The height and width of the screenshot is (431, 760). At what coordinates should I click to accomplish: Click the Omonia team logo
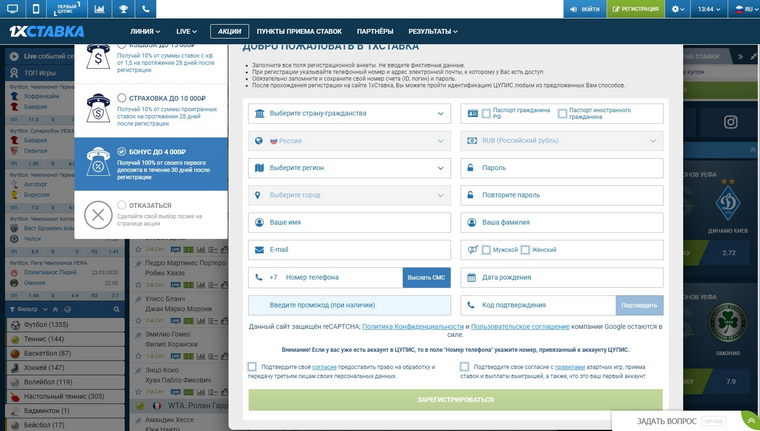[728, 324]
